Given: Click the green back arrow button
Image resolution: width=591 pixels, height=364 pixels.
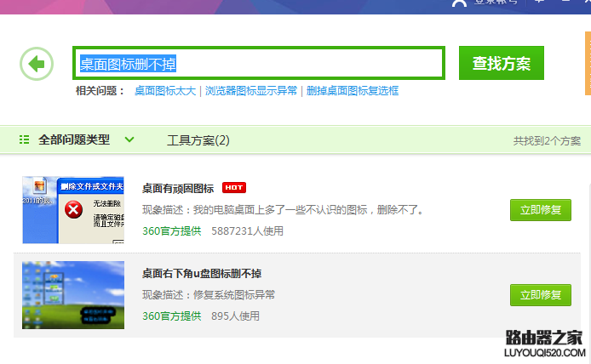Looking at the screenshot, I should point(36,64).
